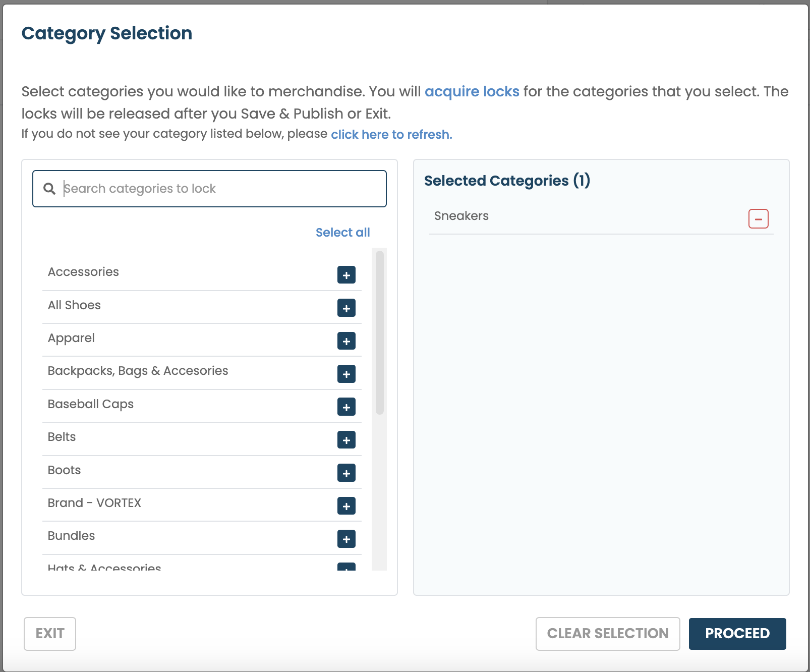
Task: Click here to refresh categories link
Action: click(x=391, y=135)
